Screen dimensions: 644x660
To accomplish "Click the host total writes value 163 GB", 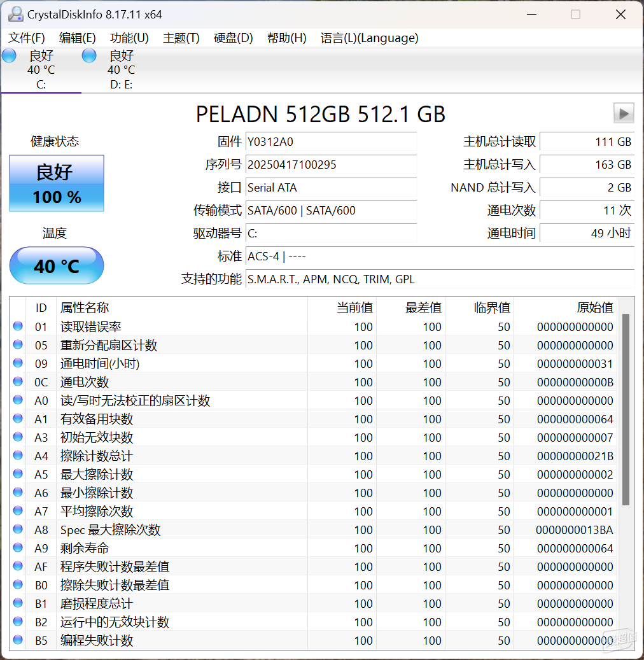I will [587, 164].
